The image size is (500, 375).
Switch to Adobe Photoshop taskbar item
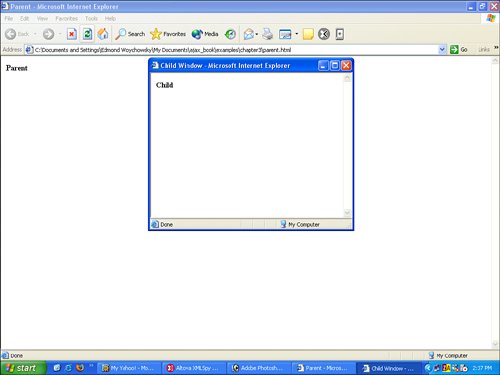258,368
